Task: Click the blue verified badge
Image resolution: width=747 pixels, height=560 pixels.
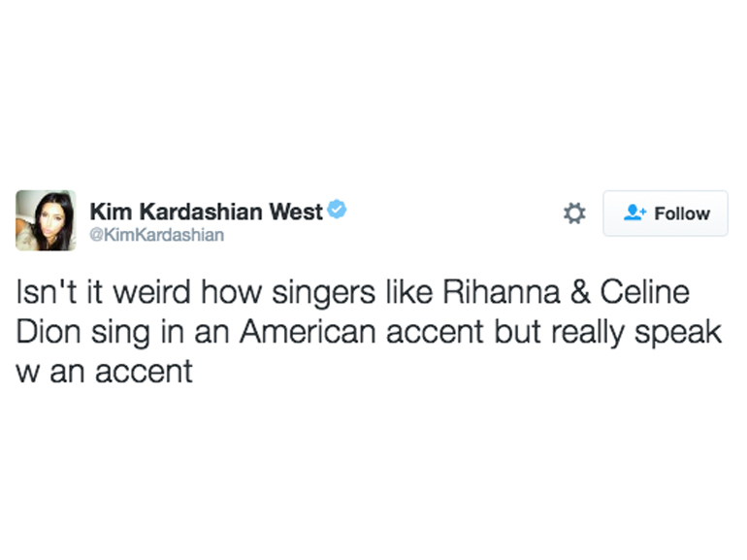Action: click(337, 211)
